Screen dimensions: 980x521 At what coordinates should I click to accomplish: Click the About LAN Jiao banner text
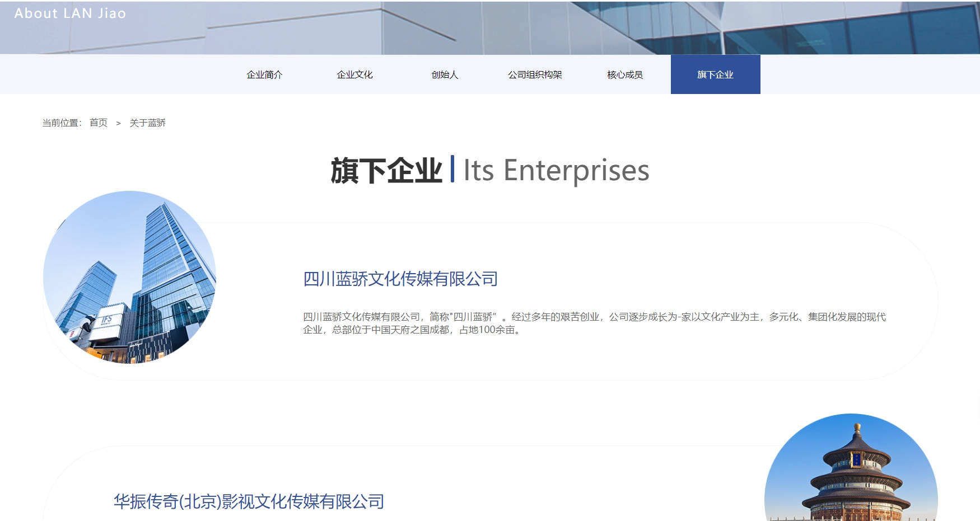coord(70,13)
